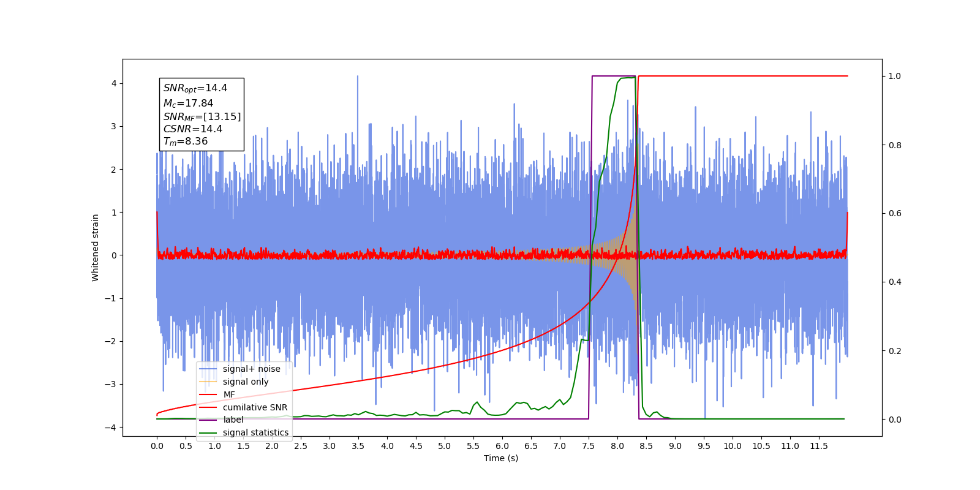Viewport: 980px width, 490px height.
Task: Click the right axis tick label 1.0
Action: tap(895, 77)
